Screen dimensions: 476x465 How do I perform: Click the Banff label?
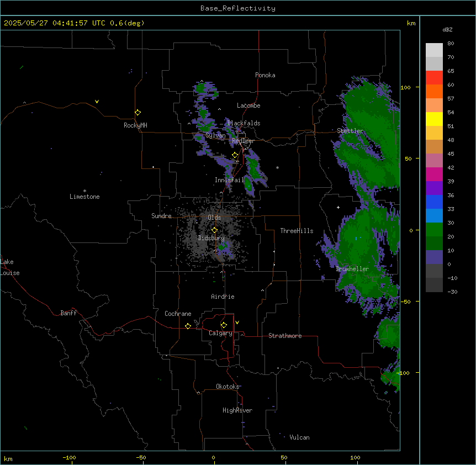tap(68, 313)
